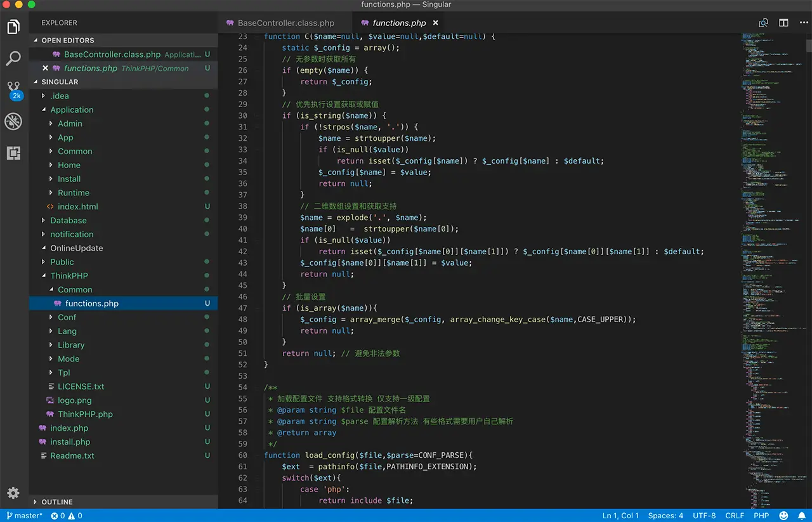Open the More Actions ellipsis menu

(x=803, y=22)
